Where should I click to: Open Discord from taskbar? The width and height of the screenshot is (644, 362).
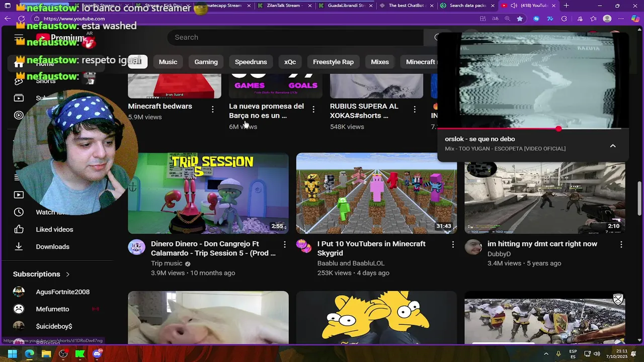(97, 354)
